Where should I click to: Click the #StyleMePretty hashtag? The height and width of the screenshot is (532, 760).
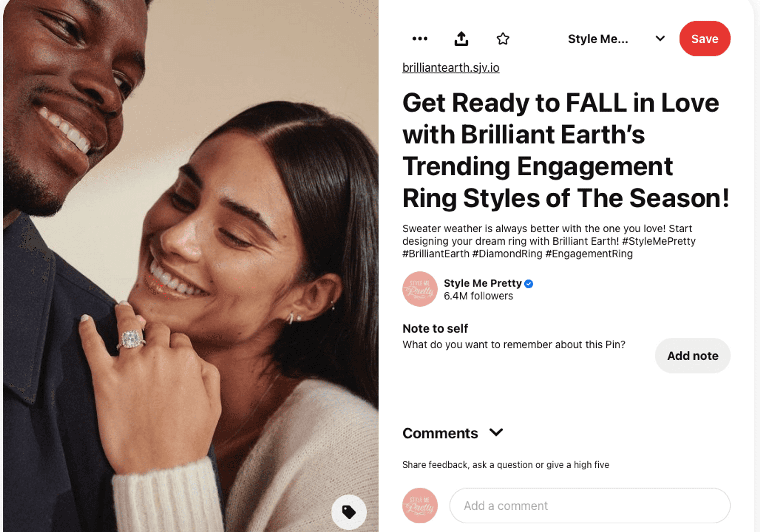(x=659, y=241)
